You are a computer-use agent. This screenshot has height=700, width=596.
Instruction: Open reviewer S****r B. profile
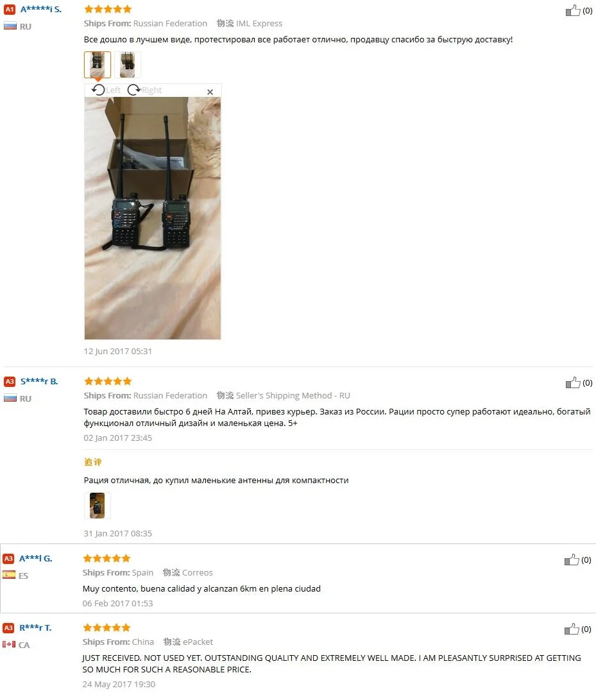(39, 381)
